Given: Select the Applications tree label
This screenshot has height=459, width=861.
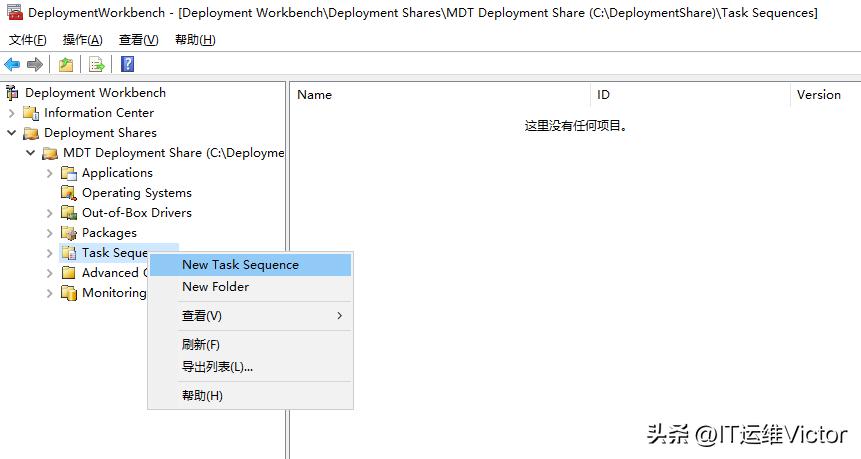Looking at the screenshot, I should point(118,173).
